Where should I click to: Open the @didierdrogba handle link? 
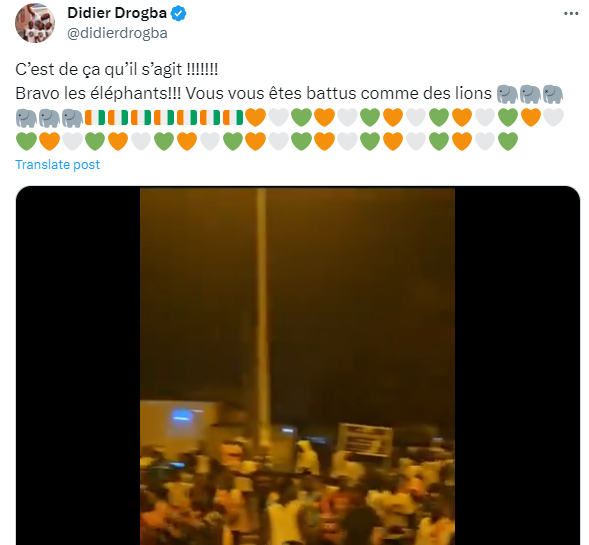click(x=117, y=33)
